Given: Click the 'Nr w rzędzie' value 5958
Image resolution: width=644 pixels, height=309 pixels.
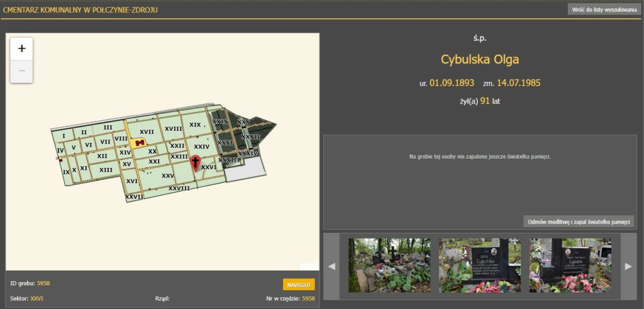Looking at the screenshot, I should [x=308, y=298].
